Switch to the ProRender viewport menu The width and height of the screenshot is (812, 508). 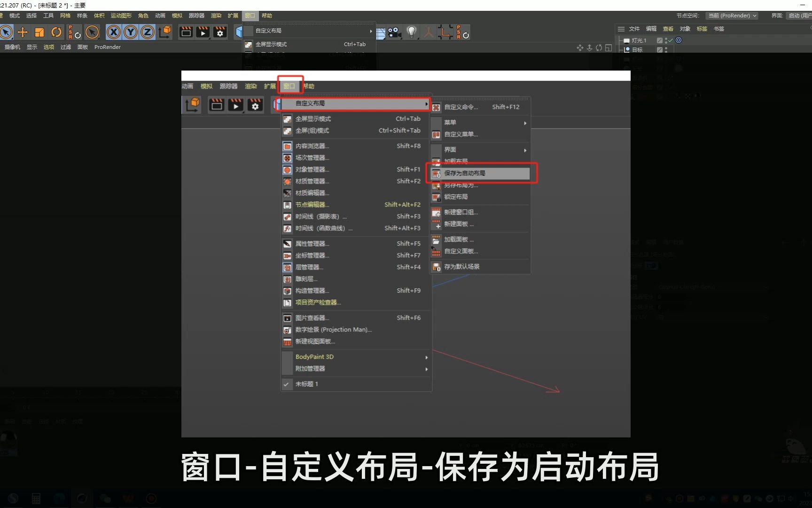click(107, 47)
